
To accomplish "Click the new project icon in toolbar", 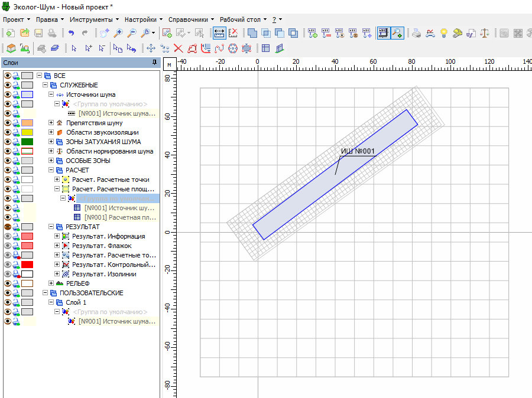I will tap(9, 33).
